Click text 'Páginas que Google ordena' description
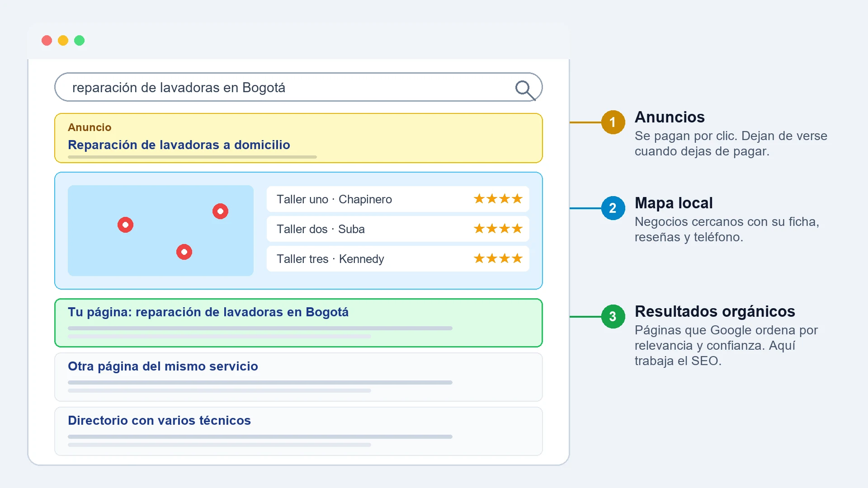This screenshot has height=488, width=868. (x=726, y=345)
